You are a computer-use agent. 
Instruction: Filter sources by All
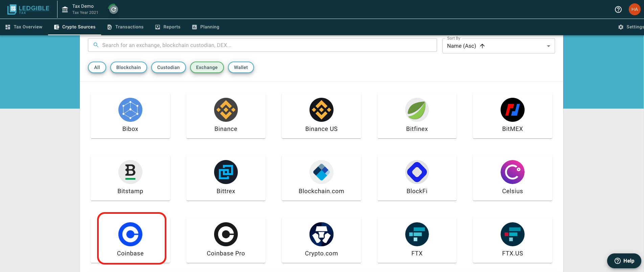[x=97, y=67]
